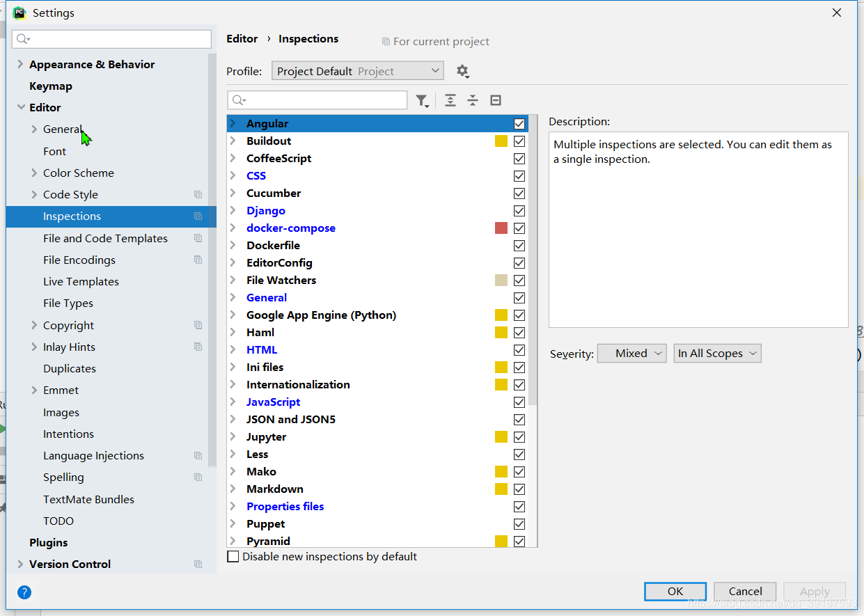
Task: Click the search magnifier in inspections search box
Action: pos(238,100)
